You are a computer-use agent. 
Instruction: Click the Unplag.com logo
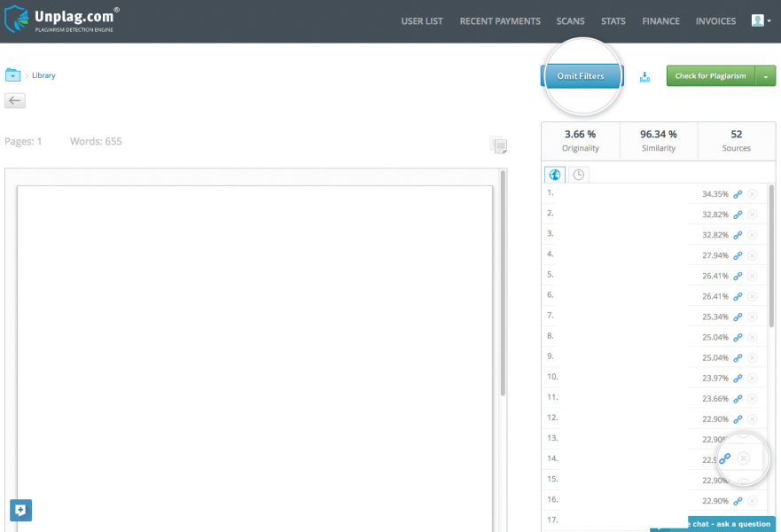[62, 20]
